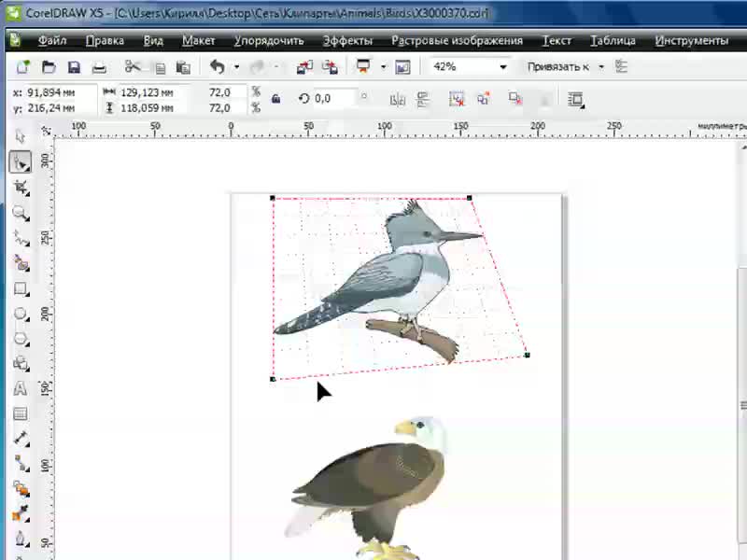Select the Text tool
This screenshot has height=560, width=747.
[21, 389]
